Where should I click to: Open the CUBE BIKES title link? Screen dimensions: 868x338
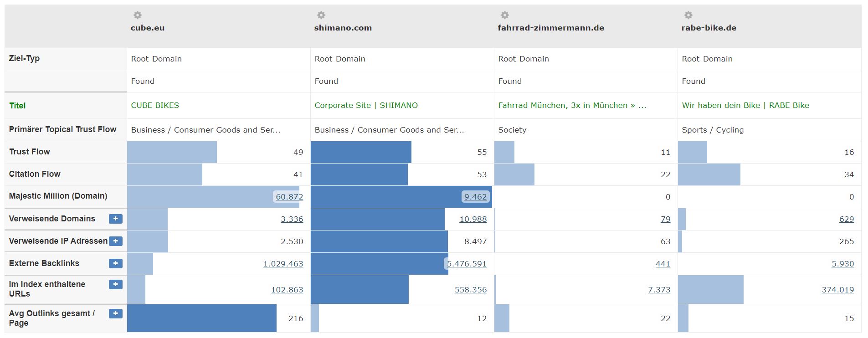155,105
